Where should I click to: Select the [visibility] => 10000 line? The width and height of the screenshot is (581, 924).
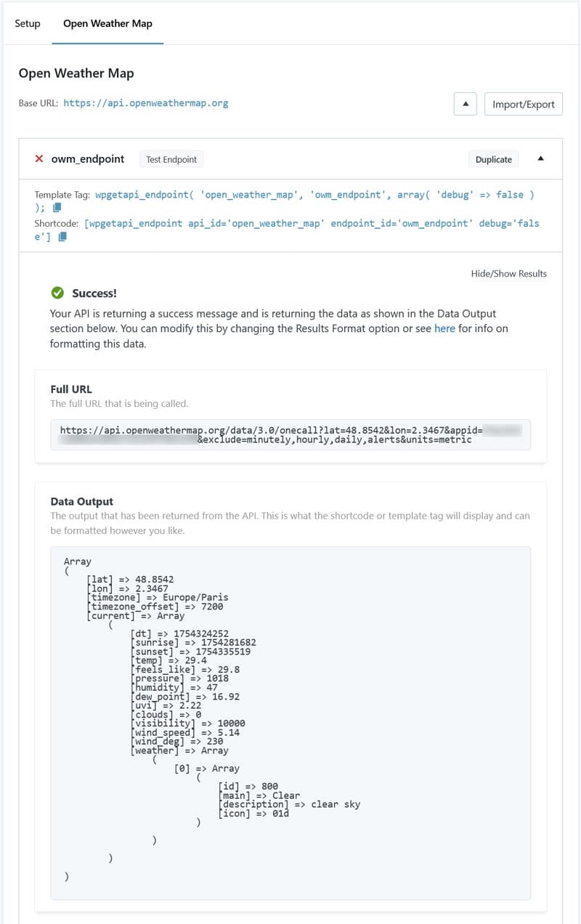tap(187, 724)
